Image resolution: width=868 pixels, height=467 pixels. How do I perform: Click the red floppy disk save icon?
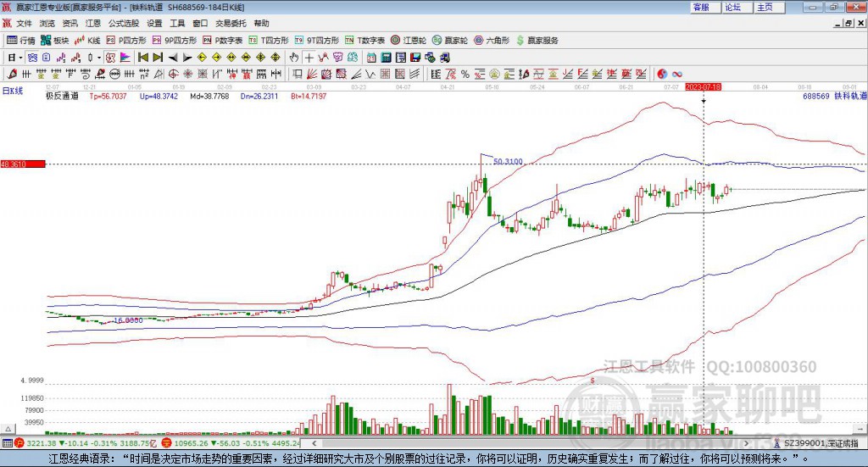[415, 58]
